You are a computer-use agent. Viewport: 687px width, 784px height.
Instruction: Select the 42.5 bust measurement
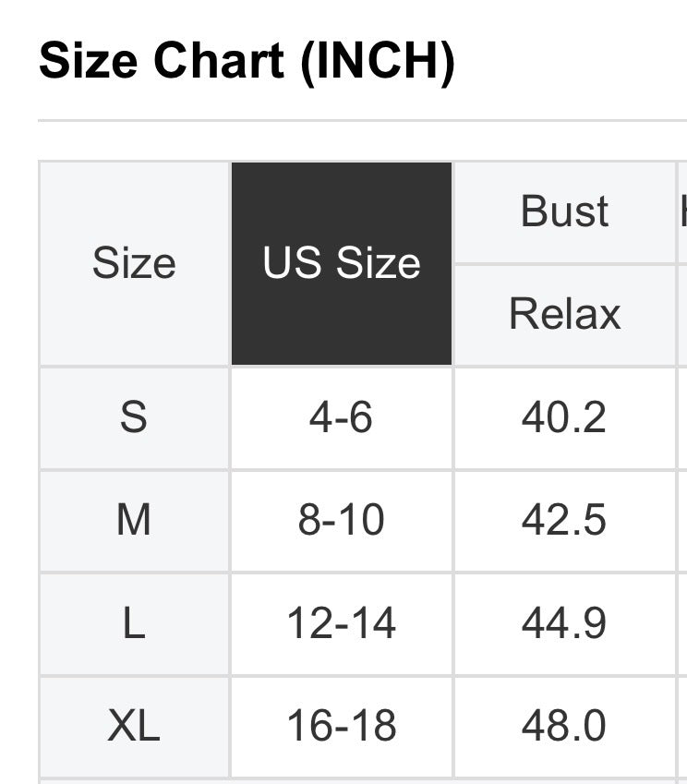pyautogui.click(x=564, y=520)
